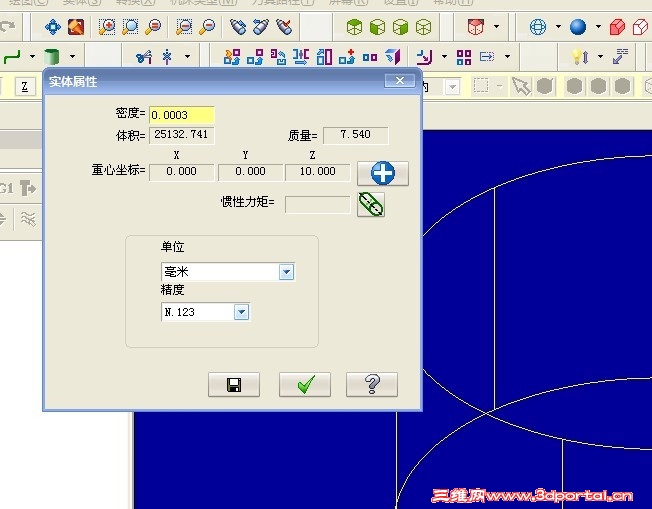Click the dashed rectangle selection icon
This screenshot has height=509, width=652.
481,86
